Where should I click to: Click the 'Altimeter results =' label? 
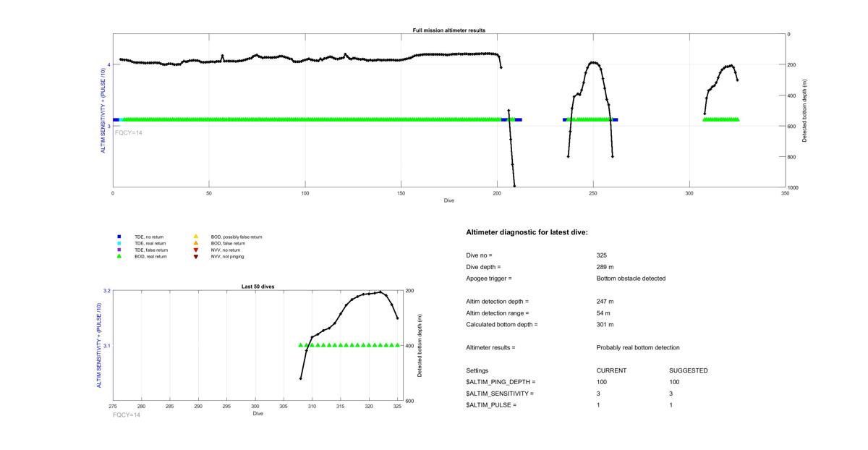pyautogui.click(x=491, y=348)
